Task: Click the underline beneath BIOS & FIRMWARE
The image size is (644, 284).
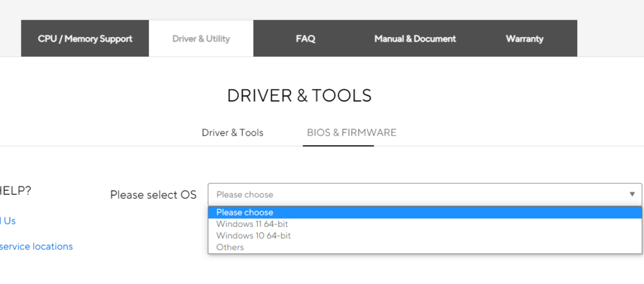Action: 338,145
